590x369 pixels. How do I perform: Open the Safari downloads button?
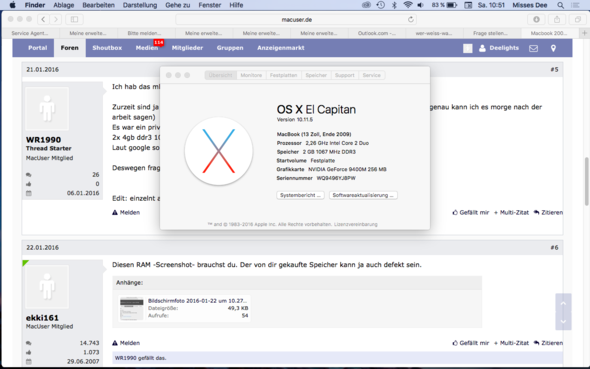[536, 19]
